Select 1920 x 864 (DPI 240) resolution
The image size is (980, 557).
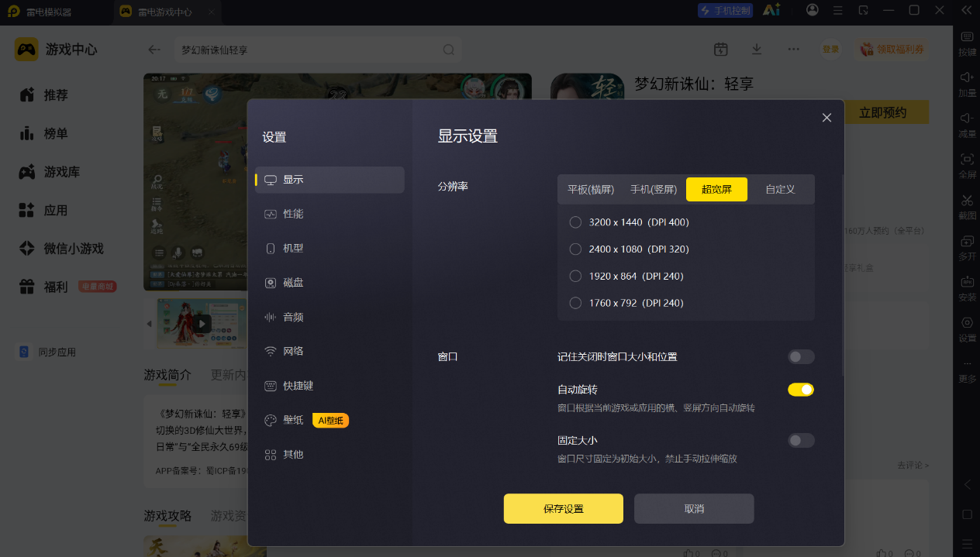(x=626, y=276)
